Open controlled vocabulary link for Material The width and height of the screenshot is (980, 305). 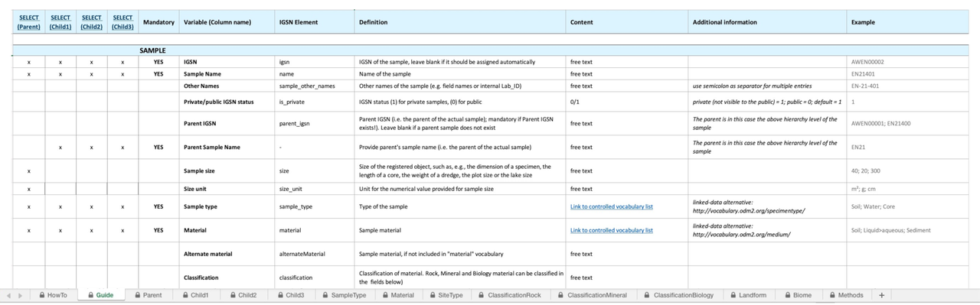point(612,230)
